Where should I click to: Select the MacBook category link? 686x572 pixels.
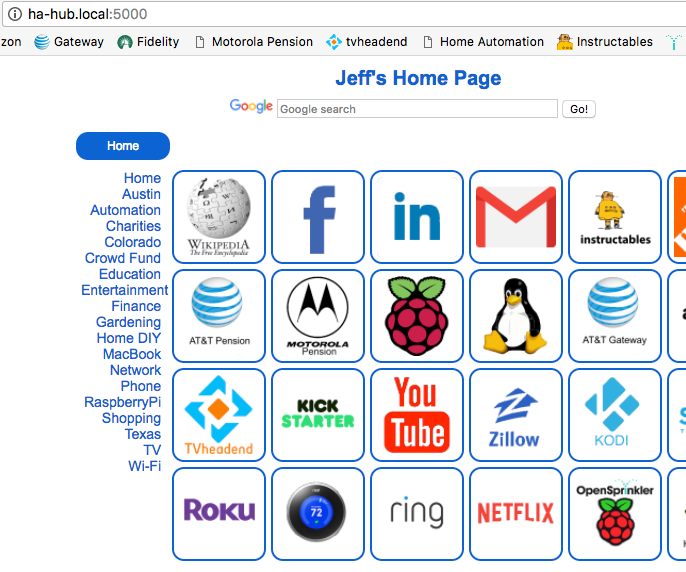click(132, 354)
